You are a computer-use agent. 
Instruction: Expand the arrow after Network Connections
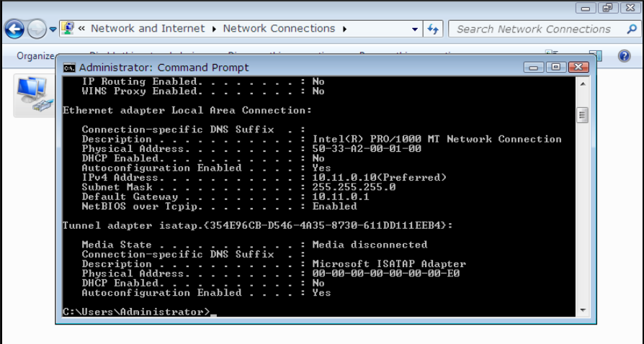[345, 29]
